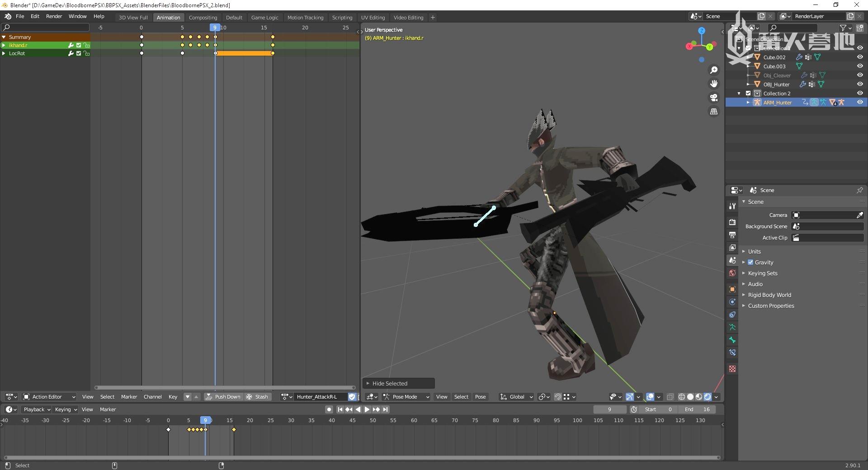Image resolution: width=868 pixels, height=470 pixels.
Task: Expand the Rigid Body World panel
Action: (x=769, y=295)
